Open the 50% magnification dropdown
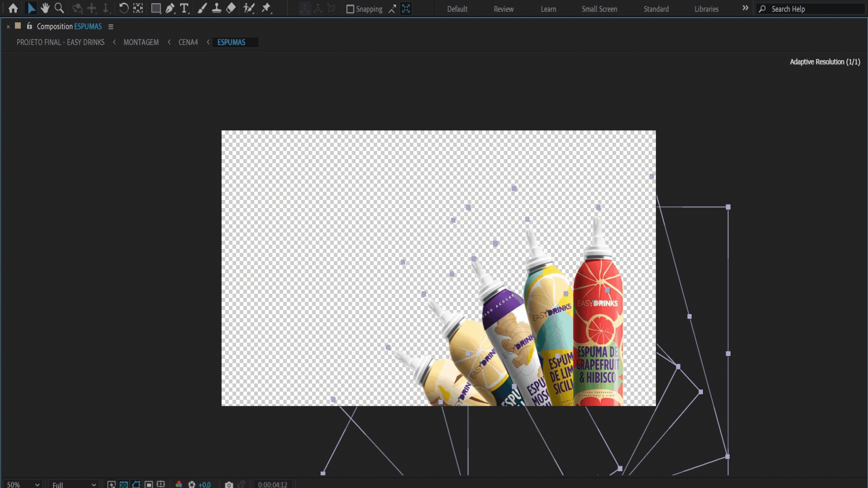Screen dimensions: 868x488 click(x=23, y=484)
